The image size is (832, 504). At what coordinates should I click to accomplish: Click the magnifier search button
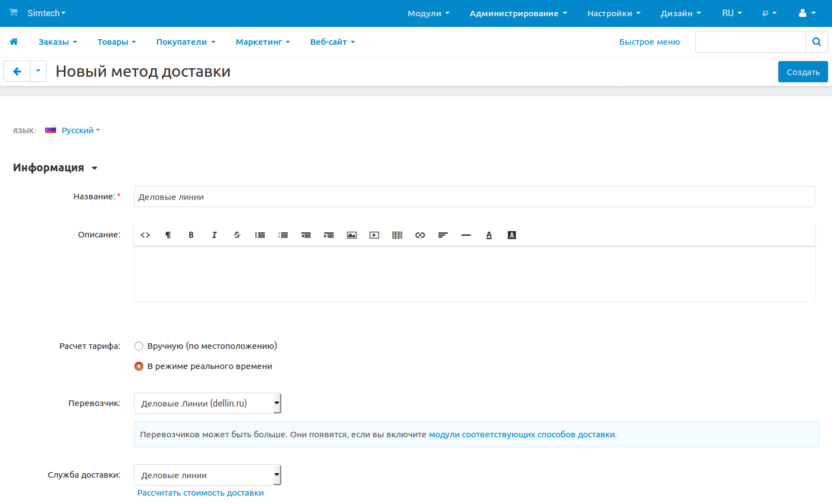816,42
